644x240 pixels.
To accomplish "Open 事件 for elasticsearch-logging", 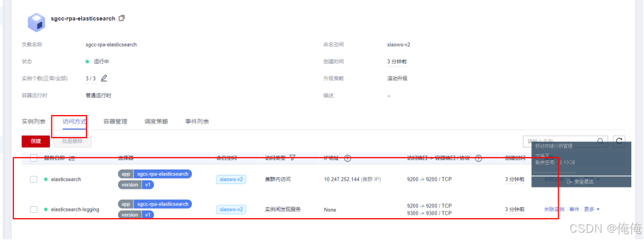I will coord(574,209).
